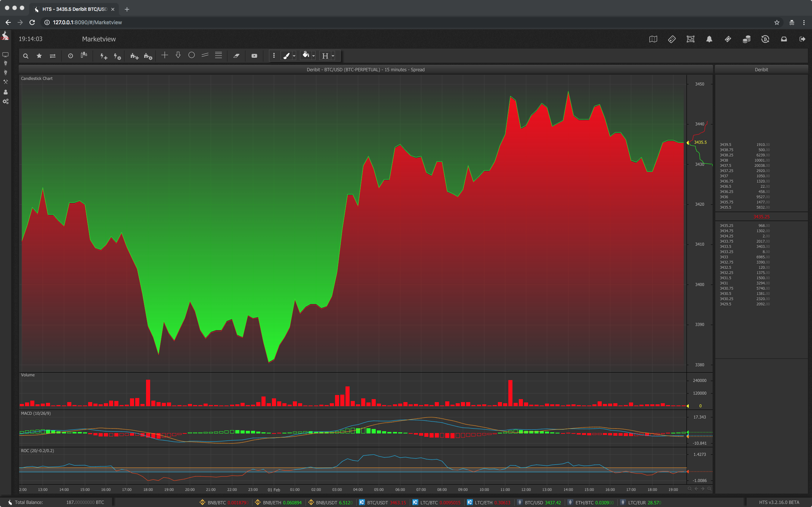Open a new browser tab

tap(127, 9)
